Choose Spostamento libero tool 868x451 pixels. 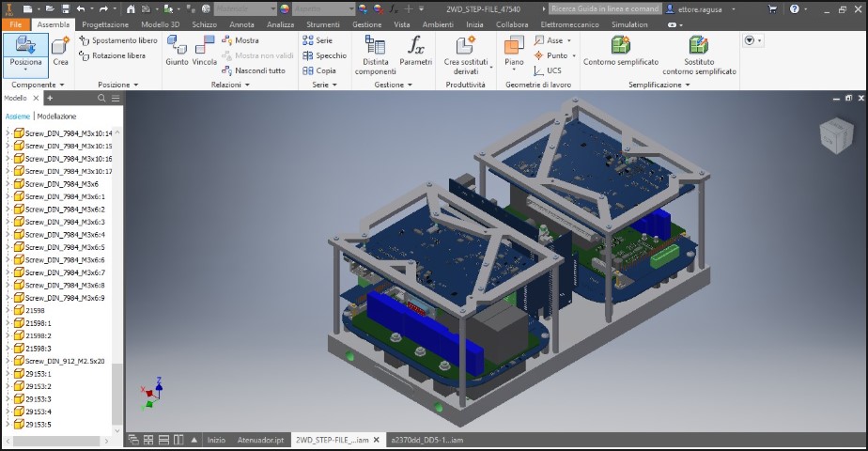118,40
